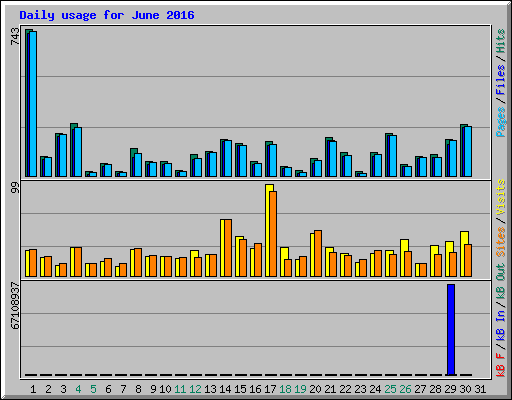512x400 pixels.
Task: Click the Pages legend label
Action: (x=501, y=122)
